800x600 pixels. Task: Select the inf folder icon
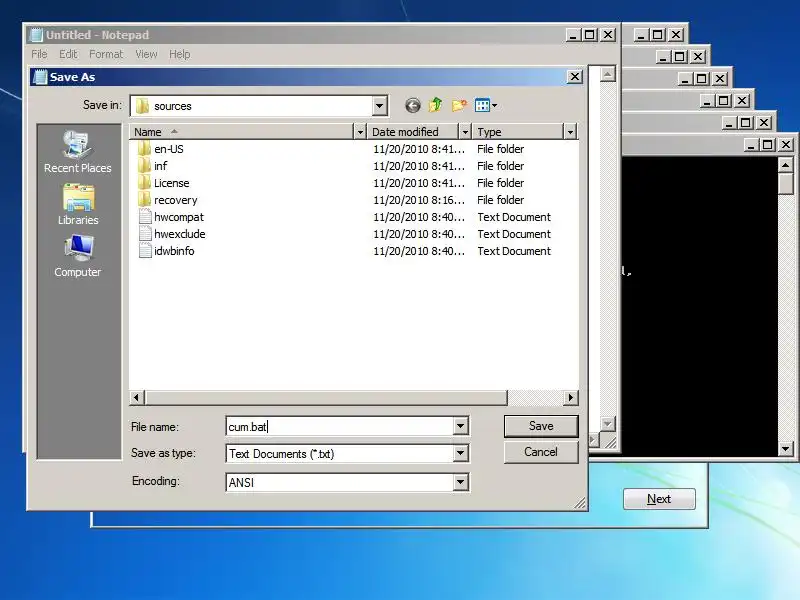[x=144, y=165]
